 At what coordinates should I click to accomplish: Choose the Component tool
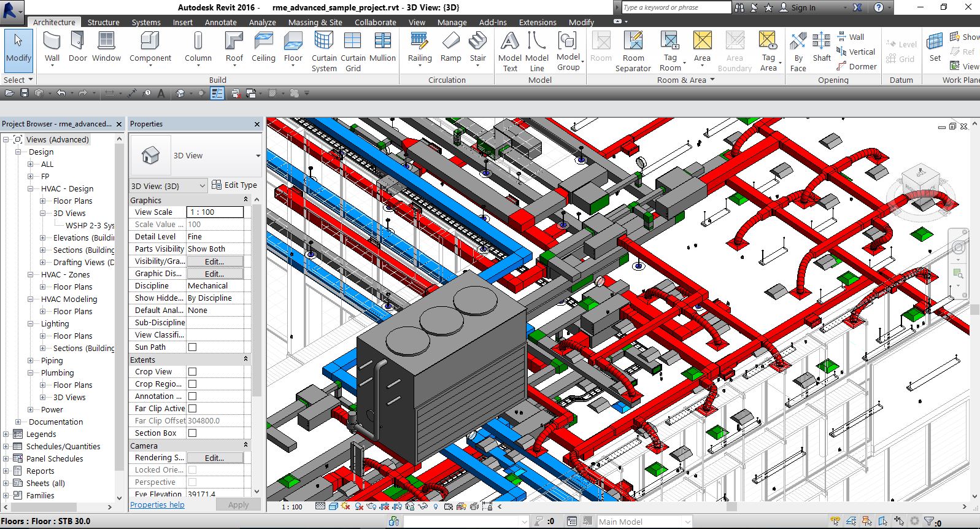[x=150, y=47]
